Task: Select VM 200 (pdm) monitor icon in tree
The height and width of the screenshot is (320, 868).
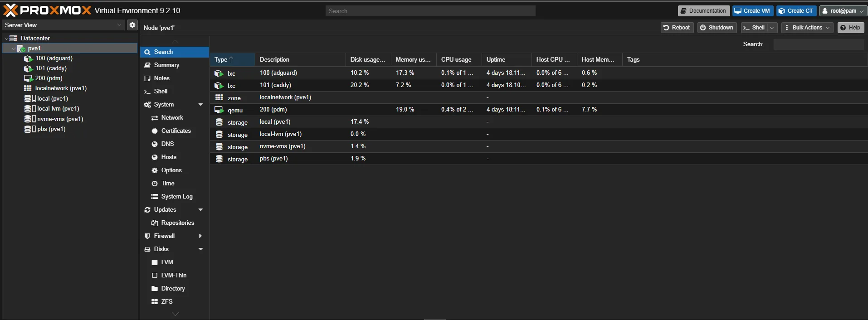Action: (x=28, y=78)
